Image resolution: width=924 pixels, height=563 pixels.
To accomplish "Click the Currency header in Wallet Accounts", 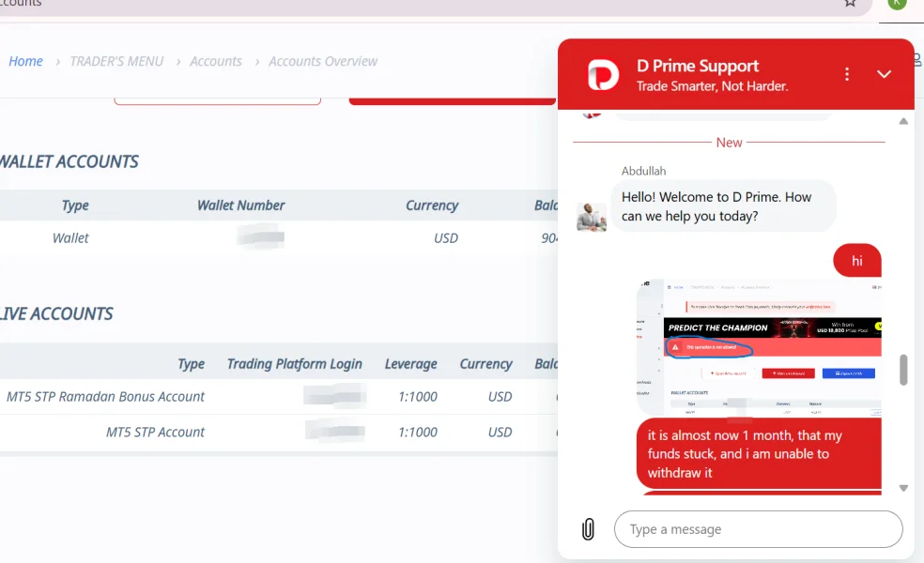I will 431,205.
